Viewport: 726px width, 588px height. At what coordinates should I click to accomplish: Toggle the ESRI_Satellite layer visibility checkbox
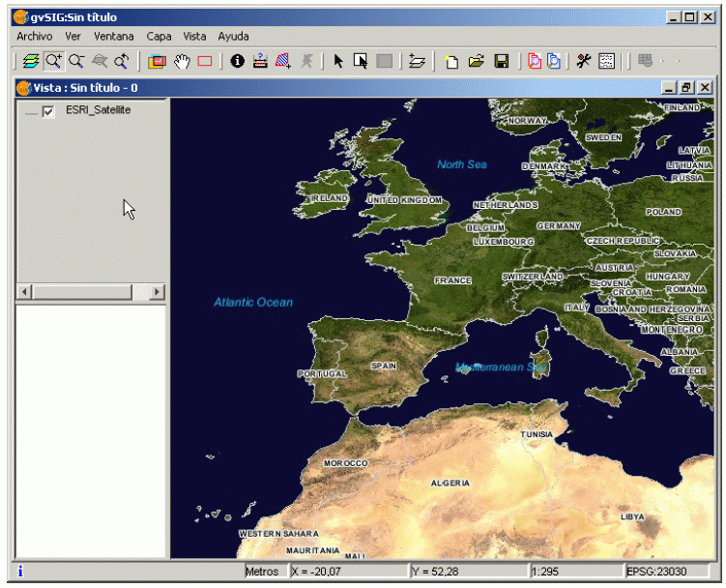tap(48, 111)
